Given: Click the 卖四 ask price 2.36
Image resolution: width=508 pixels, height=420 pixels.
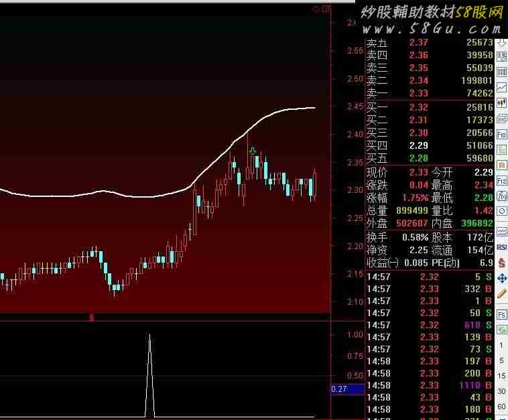Looking at the screenshot, I should (419, 55).
